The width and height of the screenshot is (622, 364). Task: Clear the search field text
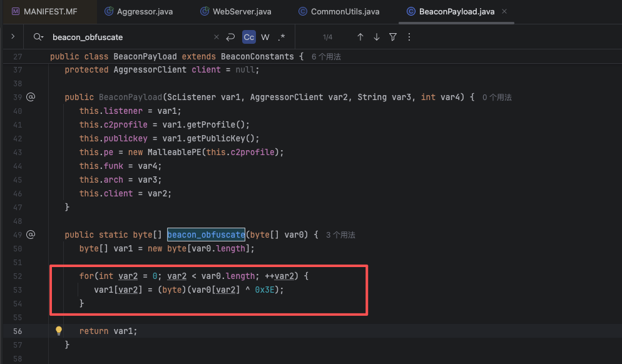217,38
